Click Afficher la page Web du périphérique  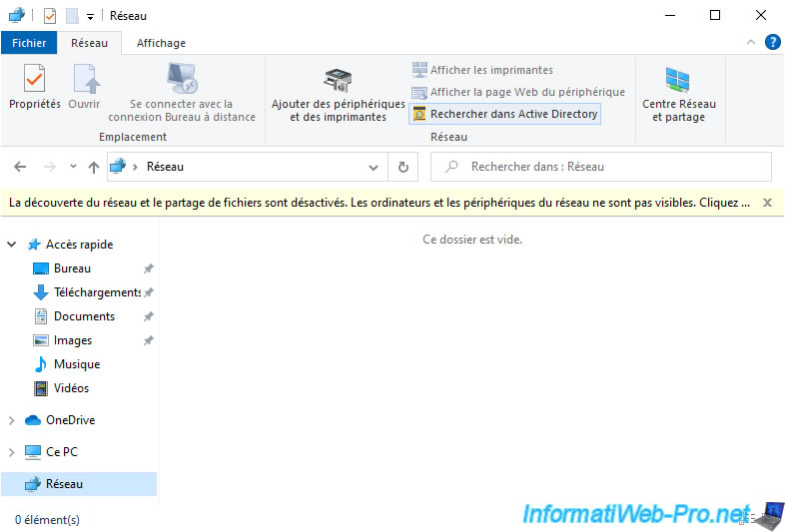(518, 92)
